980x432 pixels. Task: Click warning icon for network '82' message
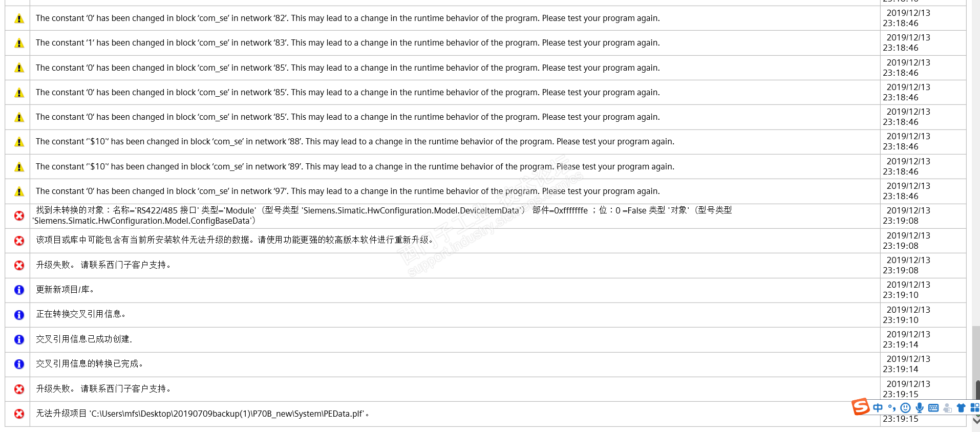pyautogui.click(x=19, y=18)
